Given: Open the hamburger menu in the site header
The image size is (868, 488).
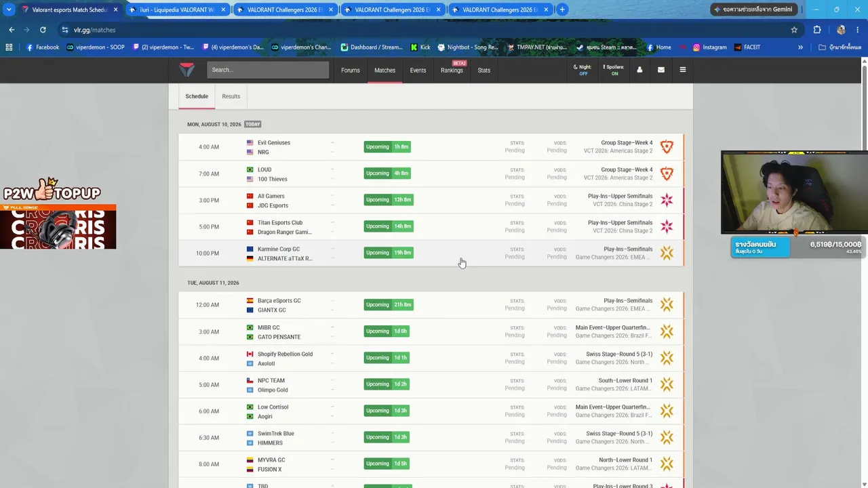Looking at the screenshot, I should tap(683, 70).
